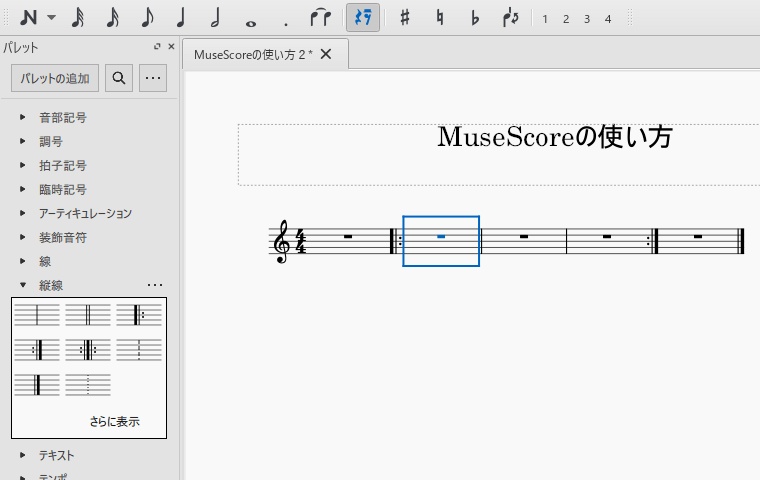Expand テキスト palette
Viewport: 760px width, 480px height.
[x=22, y=455]
